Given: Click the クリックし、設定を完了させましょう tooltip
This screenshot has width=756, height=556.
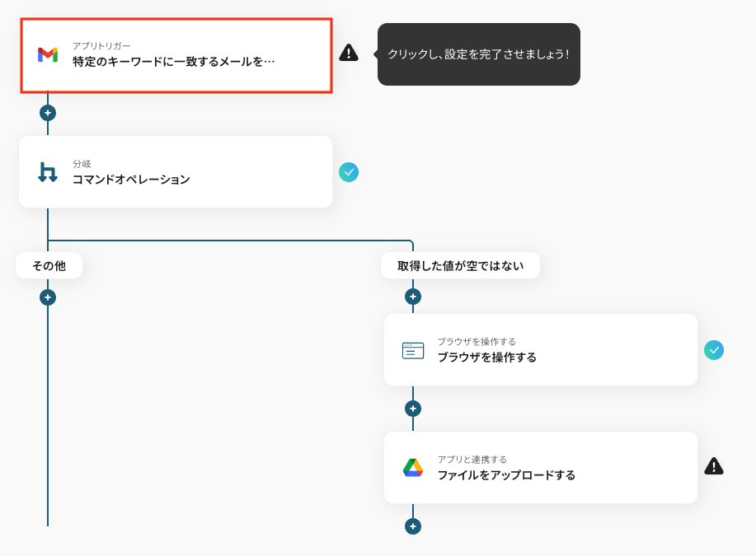Looking at the screenshot, I should (x=479, y=54).
